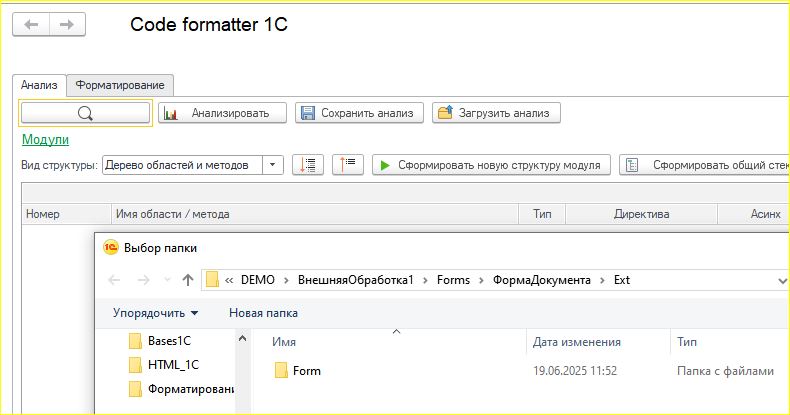Go to ВнешняяОбработка1 in the breadcrumb
790x415 pixels.
pyautogui.click(x=355, y=280)
